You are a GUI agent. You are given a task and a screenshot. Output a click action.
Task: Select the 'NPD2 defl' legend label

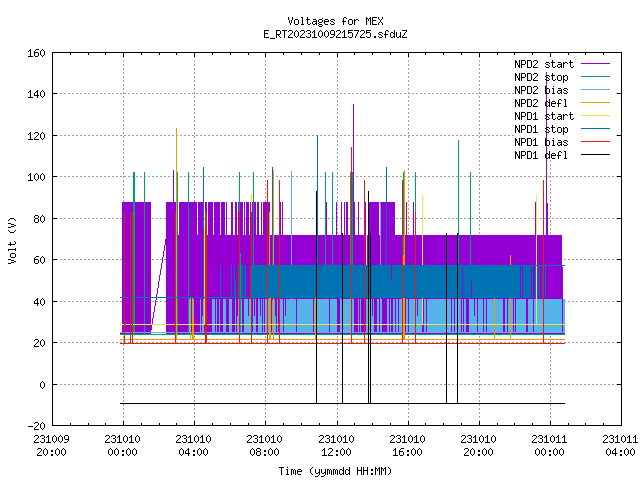(x=541, y=103)
